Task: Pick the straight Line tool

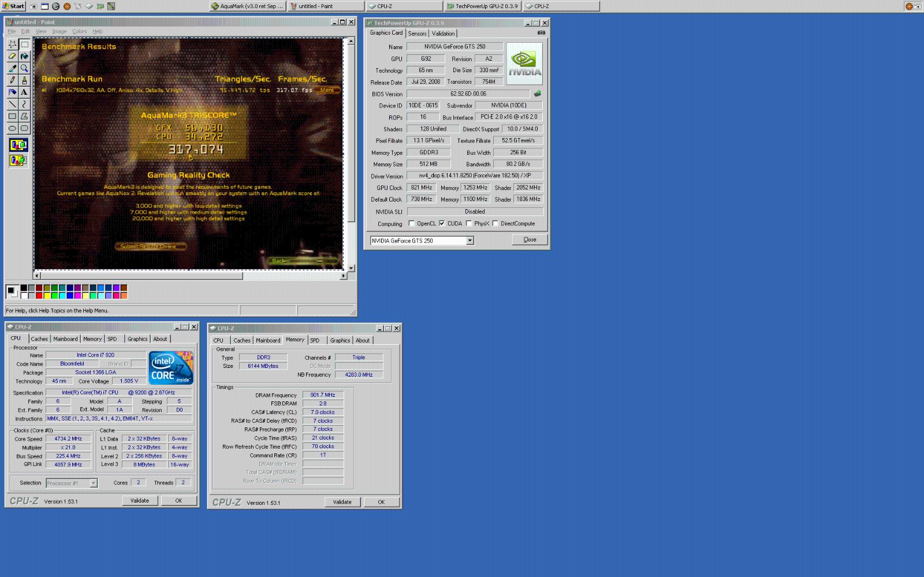Action: pyautogui.click(x=12, y=105)
